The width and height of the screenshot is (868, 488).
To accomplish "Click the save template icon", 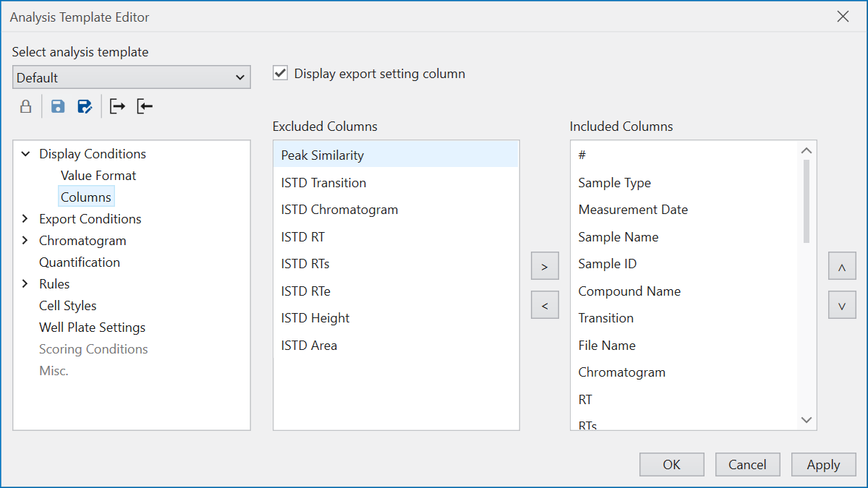I will click(x=58, y=107).
